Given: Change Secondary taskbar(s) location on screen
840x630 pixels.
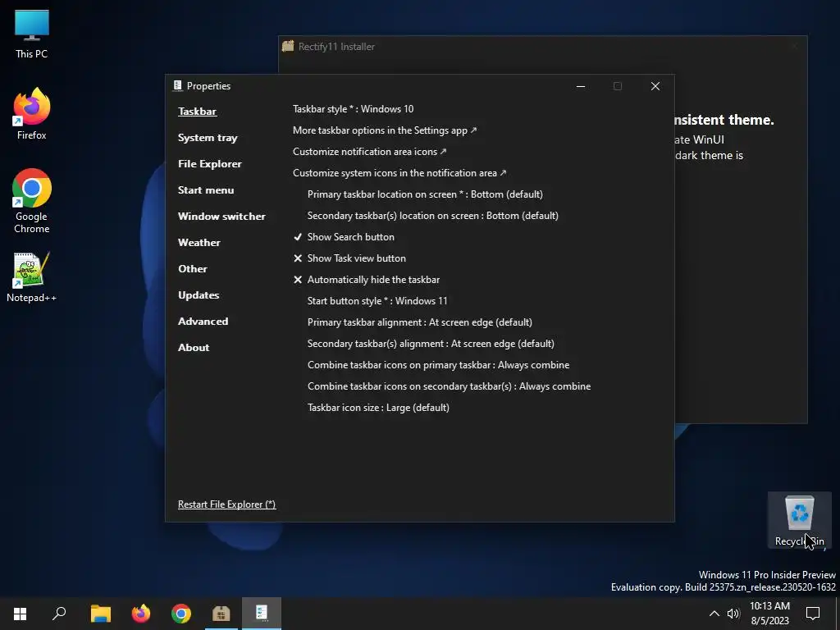Looking at the screenshot, I should tap(433, 216).
